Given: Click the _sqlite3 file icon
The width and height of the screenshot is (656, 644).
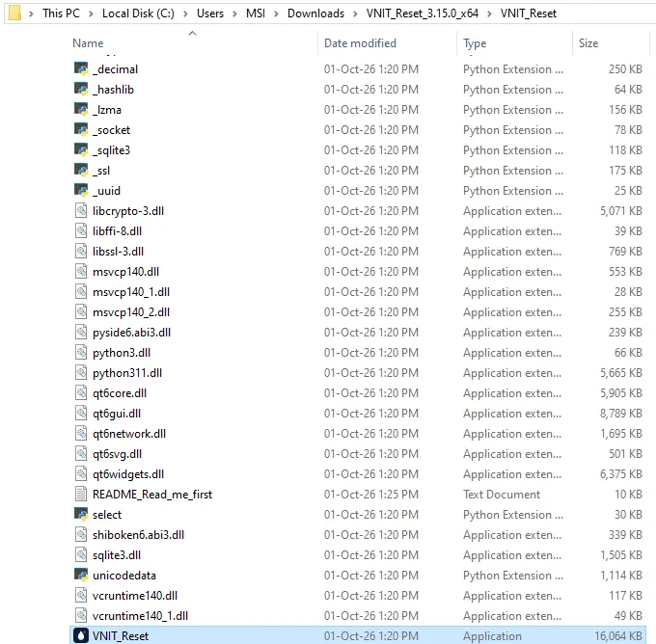Looking at the screenshot, I should tap(81, 150).
